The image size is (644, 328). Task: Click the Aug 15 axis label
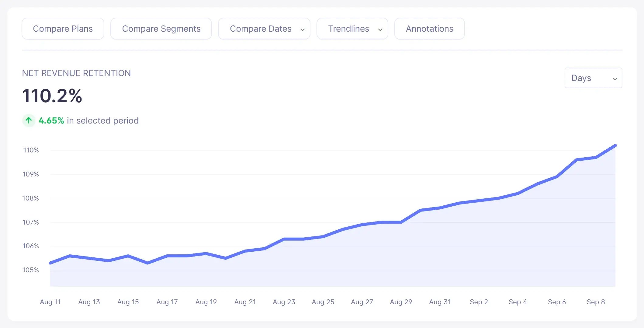[x=128, y=302]
